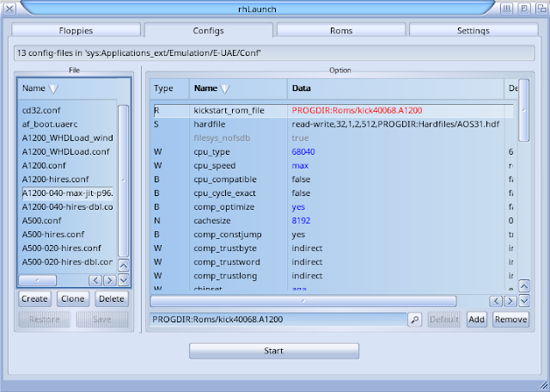Select the comp_trustword option row
Screen dimensions: 550x392
point(333,262)
